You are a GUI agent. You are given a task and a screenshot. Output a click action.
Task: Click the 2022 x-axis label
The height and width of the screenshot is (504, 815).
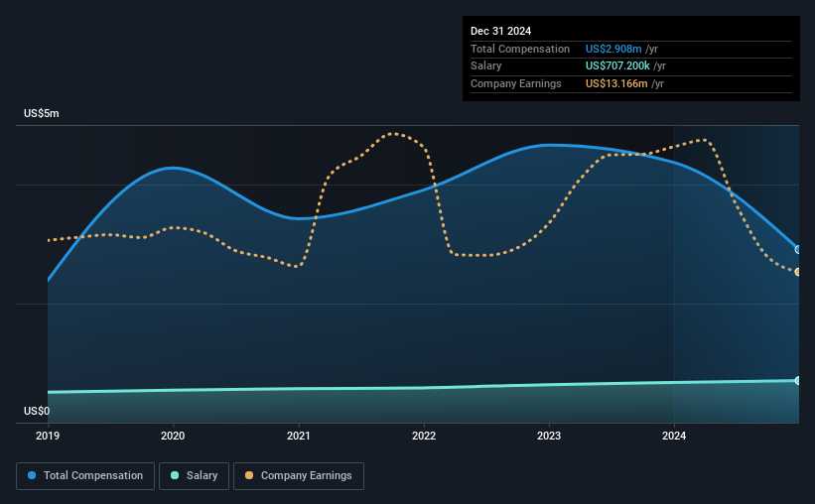point(424,436)
